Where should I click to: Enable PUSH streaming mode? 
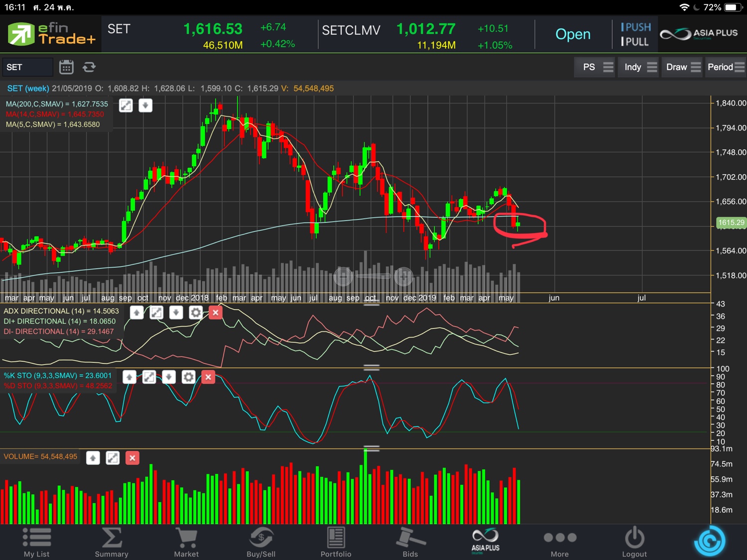click(x=636, y=27)
